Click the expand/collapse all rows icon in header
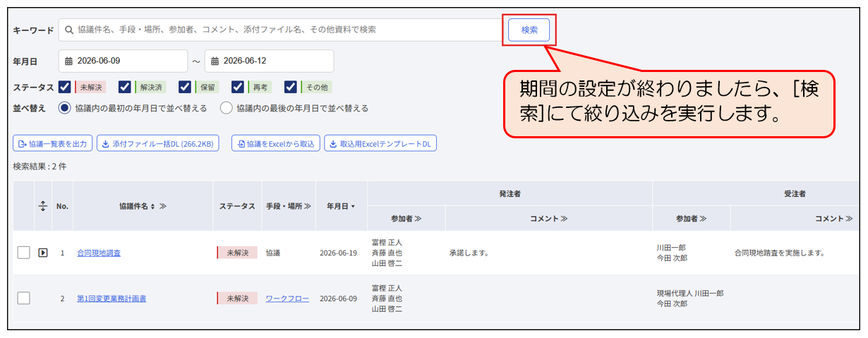The image size is (868, 338). click(42, 206)
